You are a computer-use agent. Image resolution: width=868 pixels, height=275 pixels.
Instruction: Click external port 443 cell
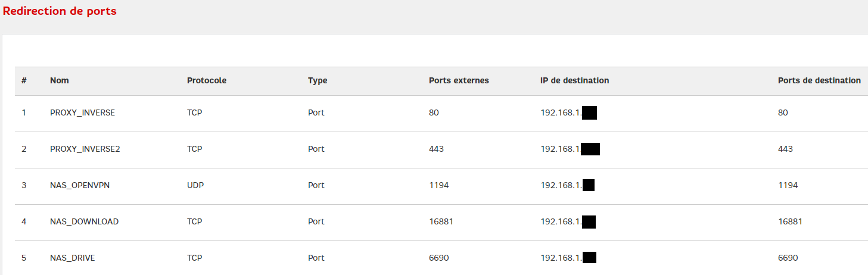(436, 149)
